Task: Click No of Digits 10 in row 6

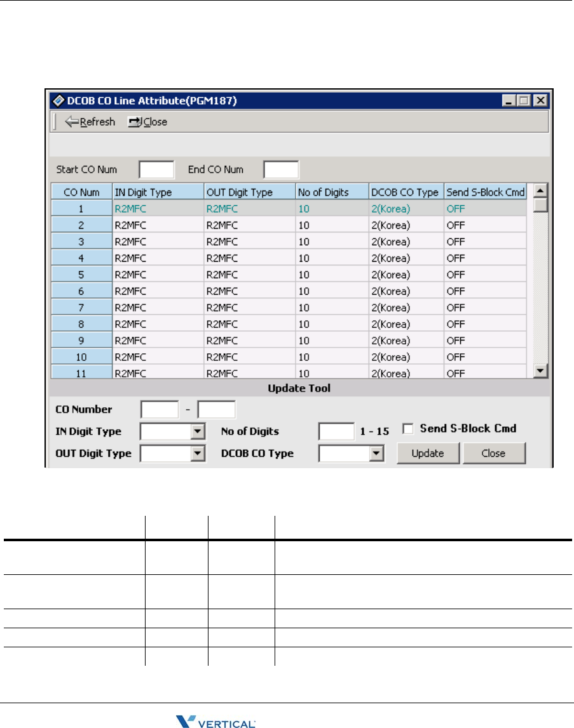Action: click(x=332, y=291)
